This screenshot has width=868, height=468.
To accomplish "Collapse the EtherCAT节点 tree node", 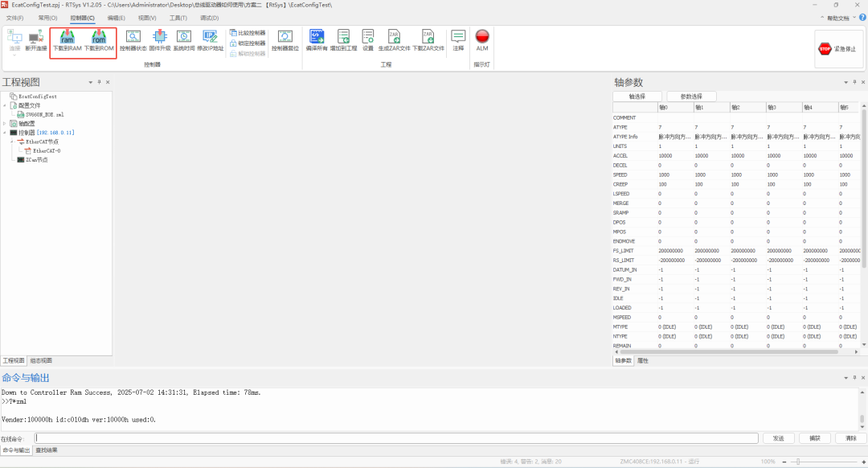I will pyautogui.click(x=12, y=142).
